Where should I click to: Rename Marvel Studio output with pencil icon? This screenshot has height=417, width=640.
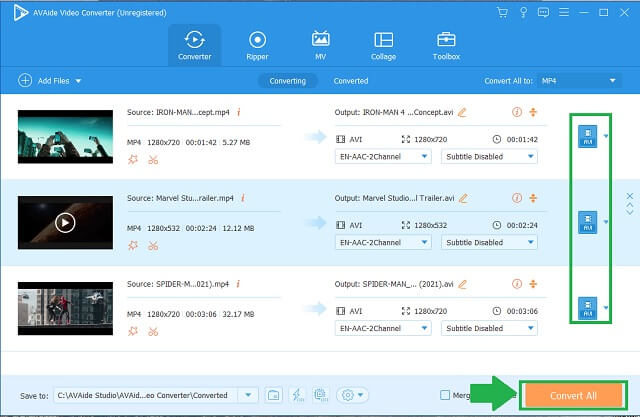coord(463,198)
